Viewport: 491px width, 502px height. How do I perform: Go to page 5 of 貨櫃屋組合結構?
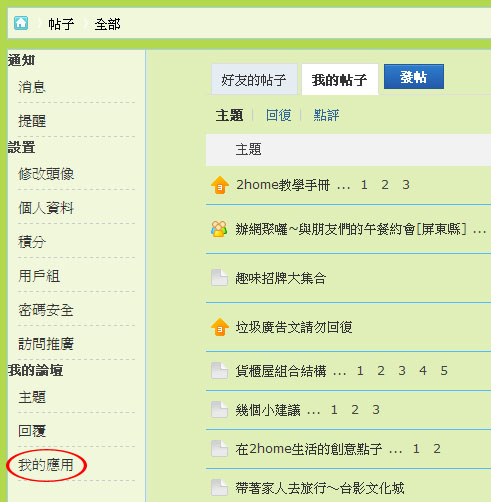coord(444,371)
